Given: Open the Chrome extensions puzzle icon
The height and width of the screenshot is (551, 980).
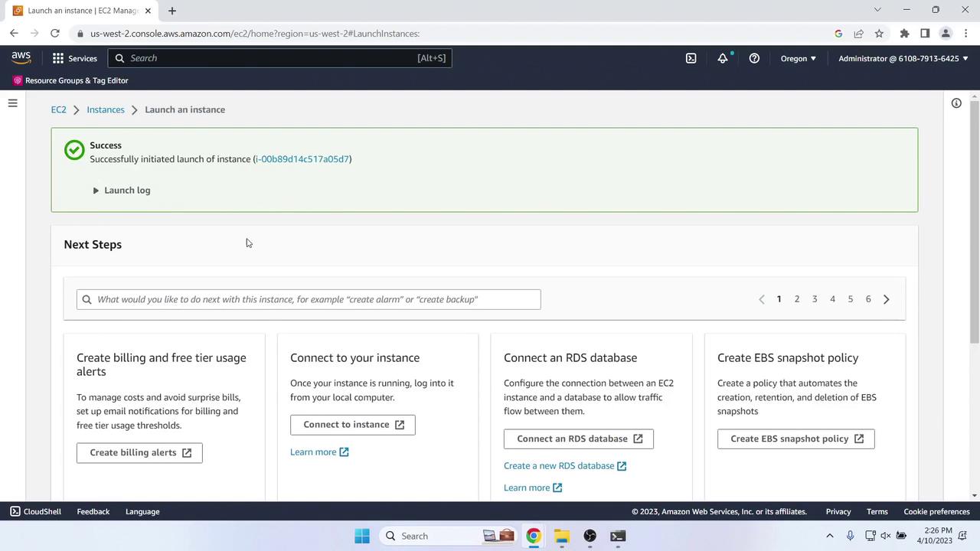Looking at the screenshot, I should (x=904, y=34).
